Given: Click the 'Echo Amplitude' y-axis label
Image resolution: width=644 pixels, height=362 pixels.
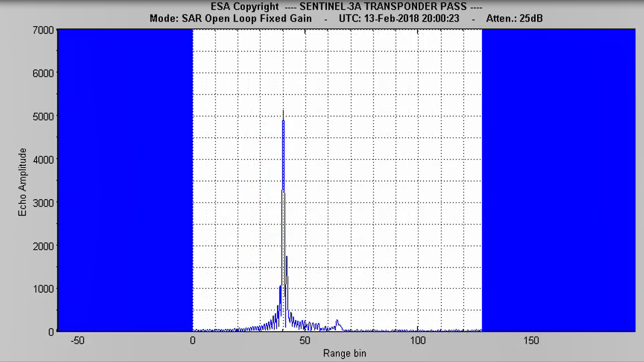Looking at the screenshot, I should click(23, 182).
